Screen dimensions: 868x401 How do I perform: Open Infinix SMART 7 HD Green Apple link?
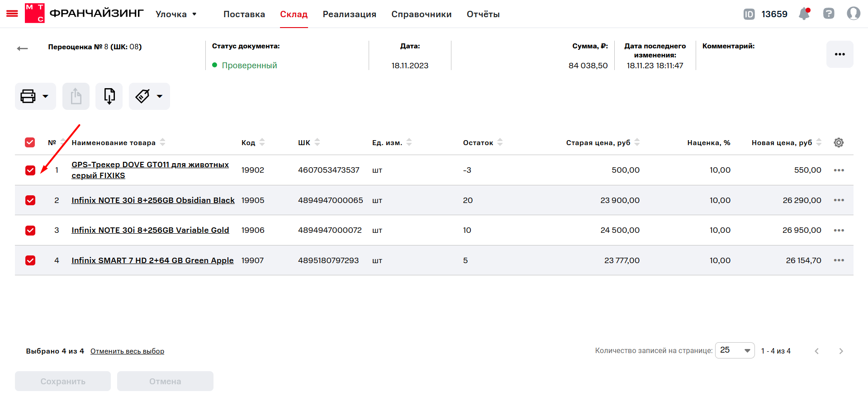152,260
